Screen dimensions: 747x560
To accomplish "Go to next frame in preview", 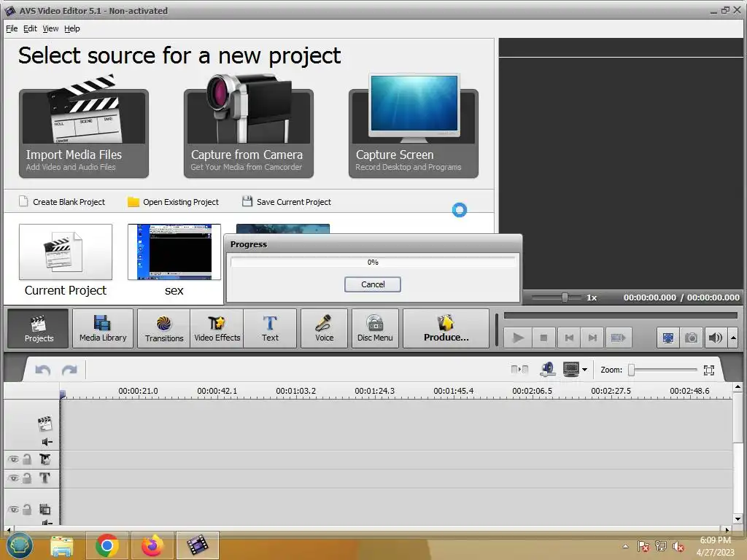I will coord(592,338).
